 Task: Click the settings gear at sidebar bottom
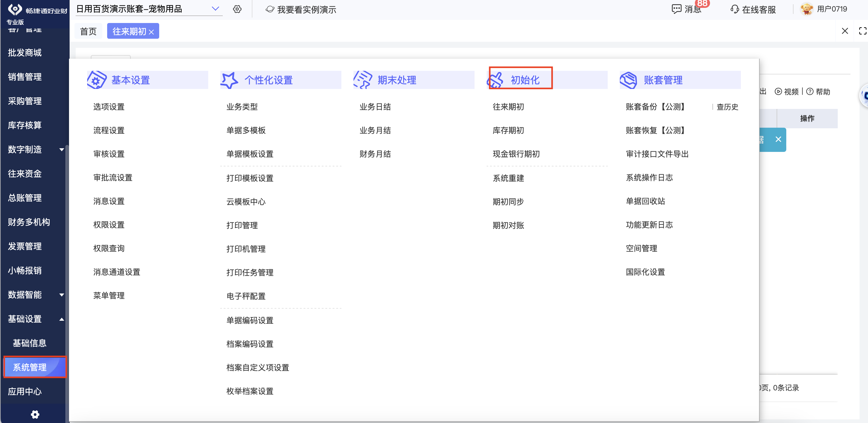point(35,414)
